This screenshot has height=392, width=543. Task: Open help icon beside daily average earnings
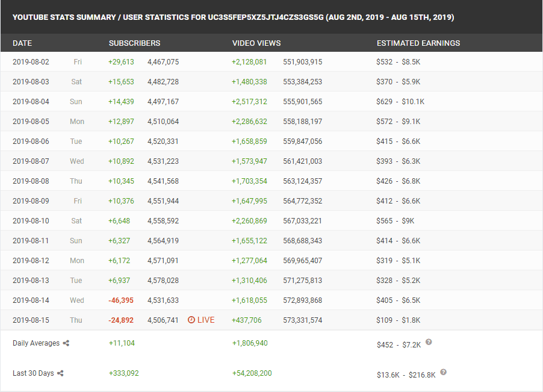pyautogui.click(x=429, y=342)
